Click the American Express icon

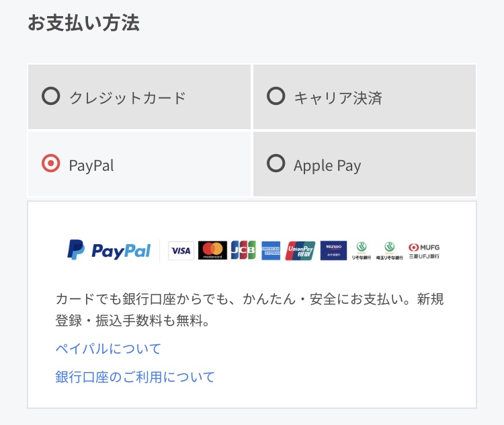(271, 250)
